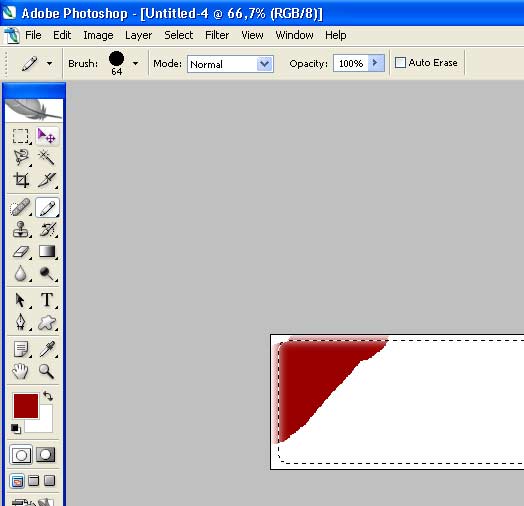The height and width of the screenshot is (506, 524).
Task: Choose the Magic Wand tool
Action: tap(47, 157)
